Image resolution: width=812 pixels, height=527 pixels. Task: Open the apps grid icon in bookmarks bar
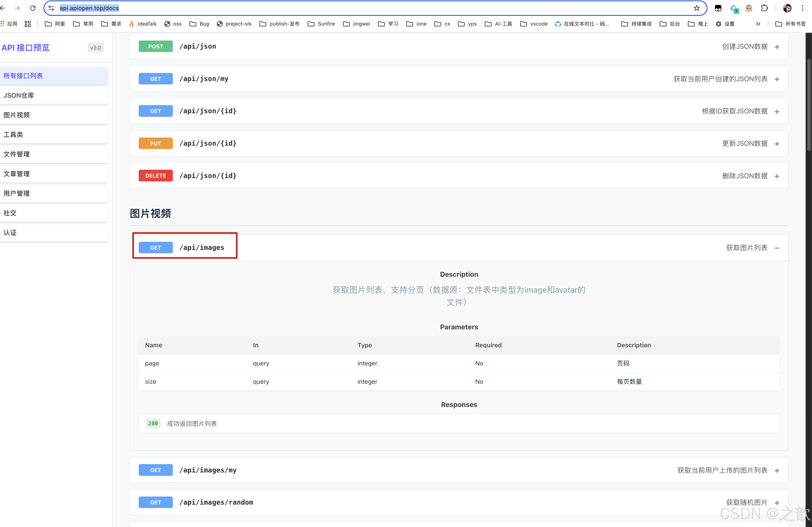(x=28, y=23)
